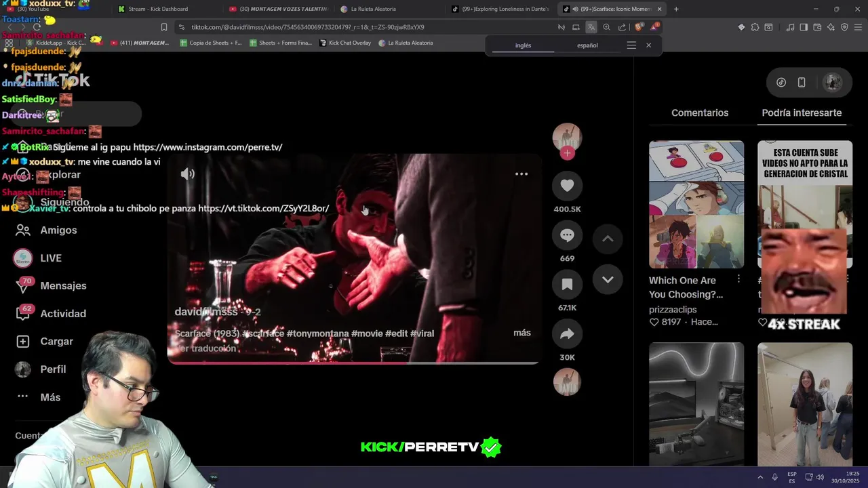Open the Brave Rewards triangle icon
Image resolution: width=868 pixels, height=488 pixels.
[654, 27]
